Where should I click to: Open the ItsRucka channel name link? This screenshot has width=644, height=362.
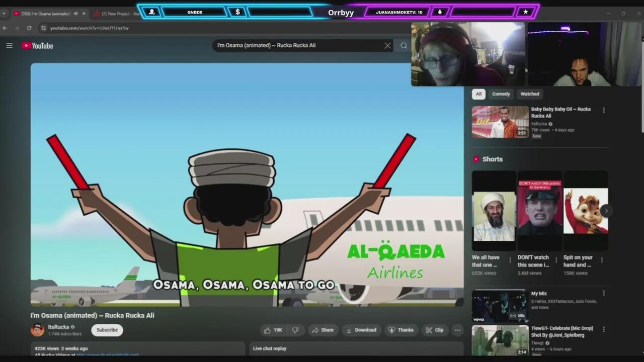click(58, 327)
